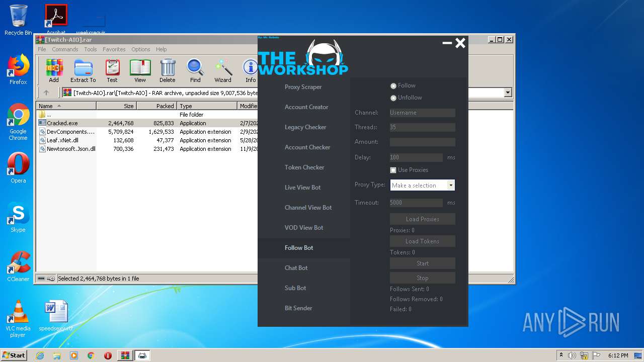Screen dimensions: 644x362
Task: Open the Help menu
Action: [x=161, y=49]
